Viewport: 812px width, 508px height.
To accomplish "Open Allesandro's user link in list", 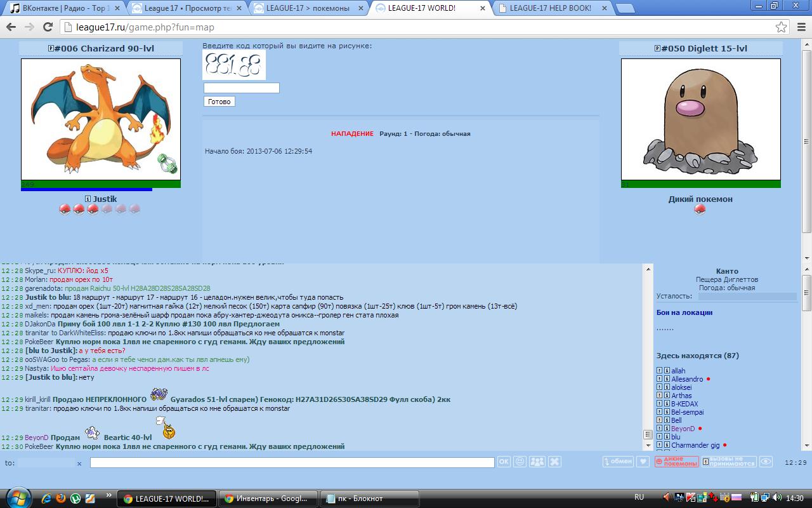I will tap(687, 379).
